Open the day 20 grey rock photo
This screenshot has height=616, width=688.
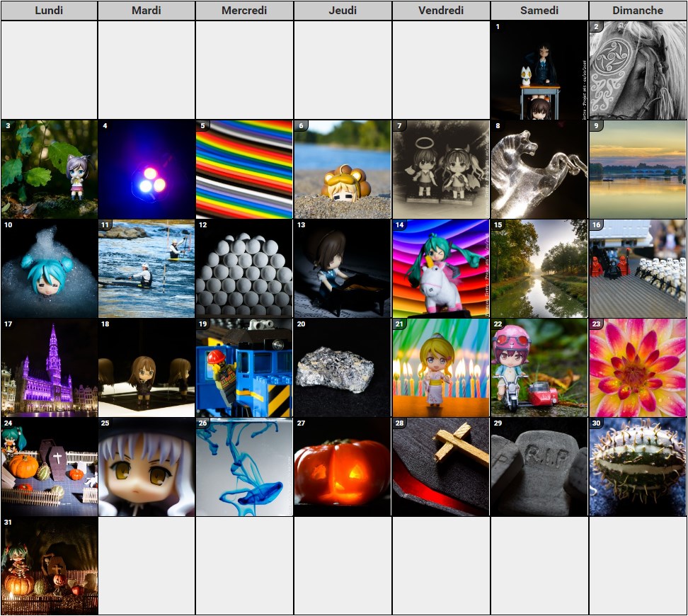click(x=343, y=368)
